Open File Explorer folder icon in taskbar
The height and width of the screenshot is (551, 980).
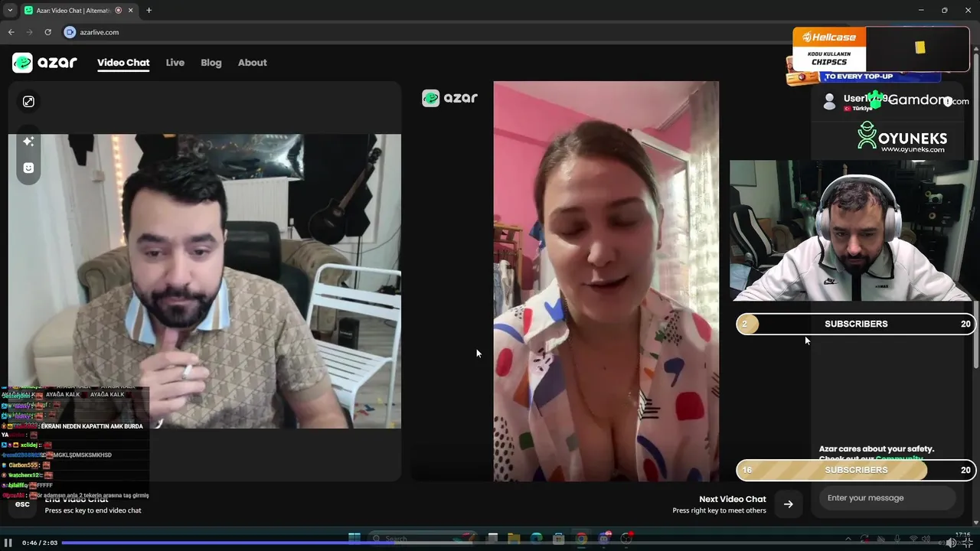click(514, 538)
